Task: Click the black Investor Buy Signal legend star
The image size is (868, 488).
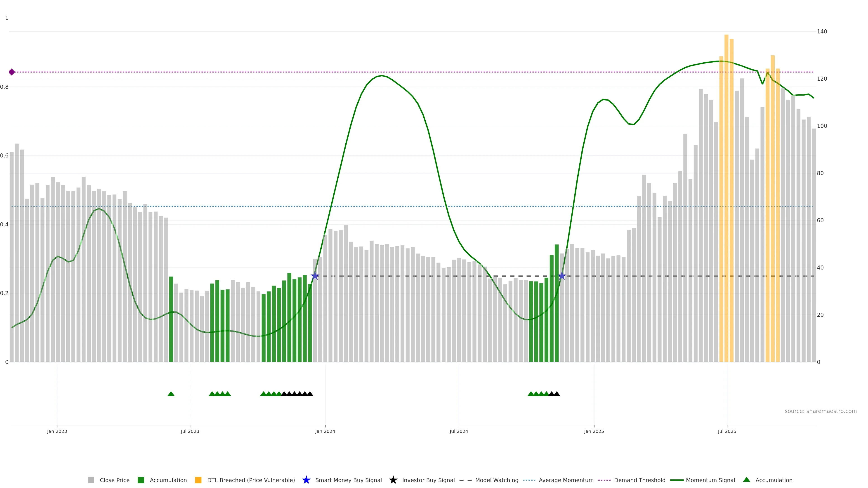Action: [x=393, y=480]
